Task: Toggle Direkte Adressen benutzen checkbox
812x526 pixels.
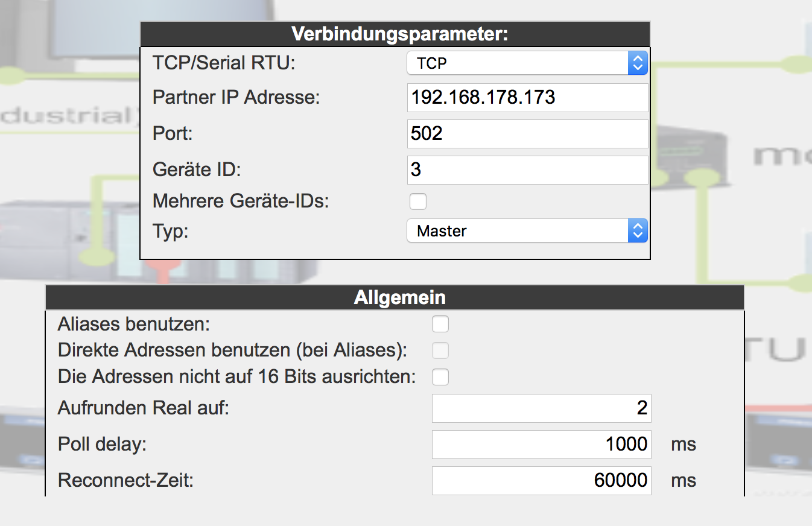Action: point(440,350)
